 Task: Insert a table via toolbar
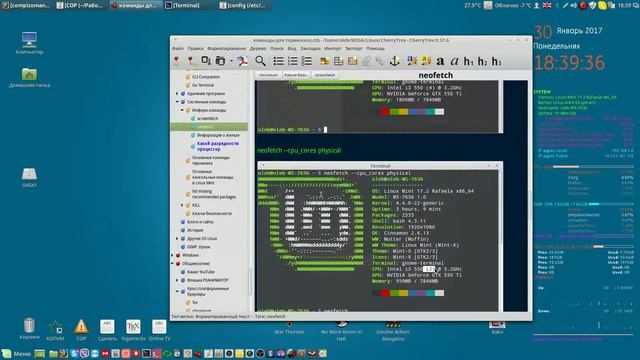pos(338,61)
